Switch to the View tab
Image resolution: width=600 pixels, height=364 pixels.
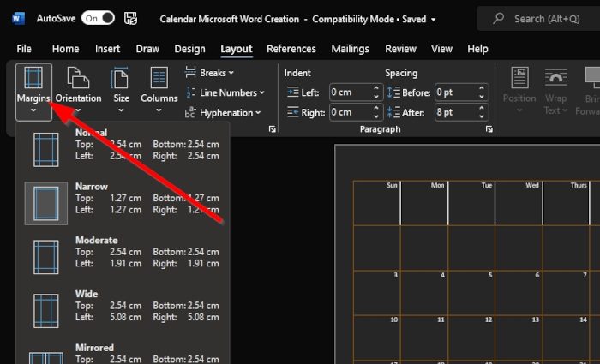point(441,49)
